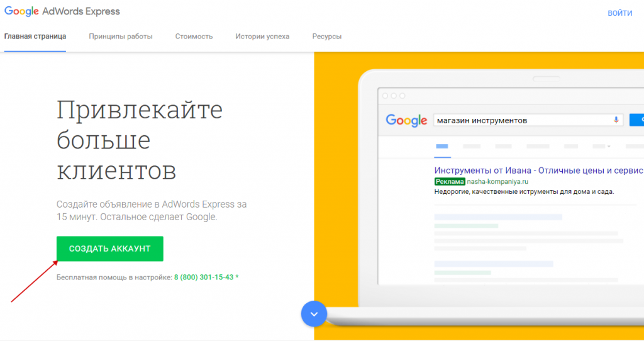The image size is (644, 341).
Task: Open the Принципы работы tab
Action: [121, 36]
